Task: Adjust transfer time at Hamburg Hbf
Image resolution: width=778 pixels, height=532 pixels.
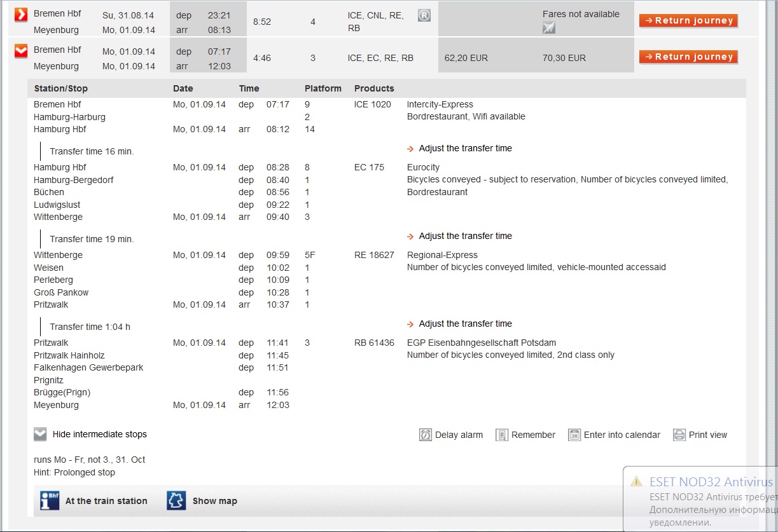Action: click(x=464, y=148)
